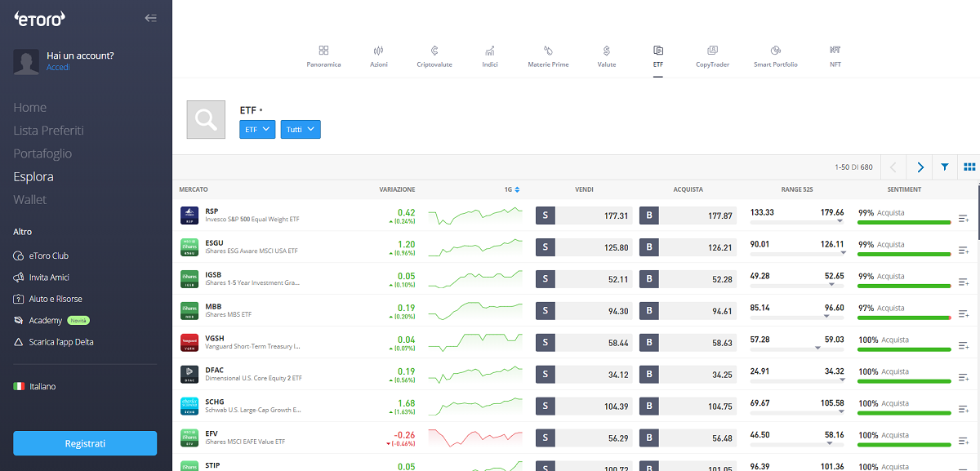The height and width of the screenshot is (471, 980).
Task: Open the VGSH Vanguard ETF logo
Action: pos(189,343)
